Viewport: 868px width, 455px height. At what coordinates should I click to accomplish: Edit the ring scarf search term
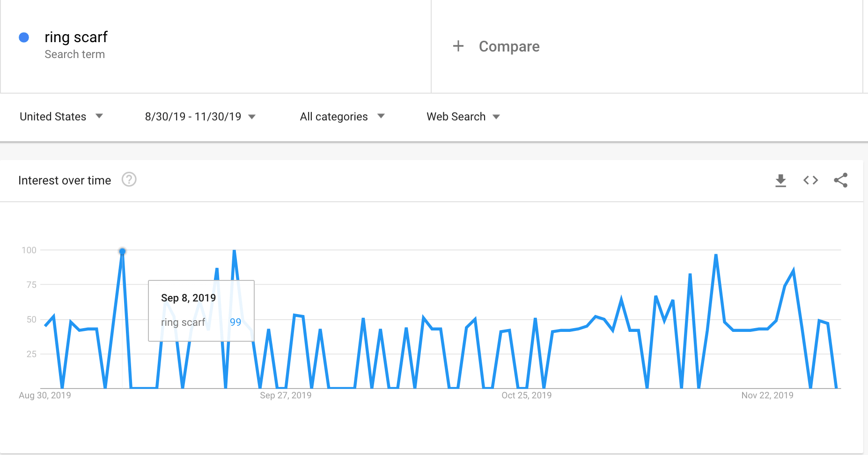(76, 37)
